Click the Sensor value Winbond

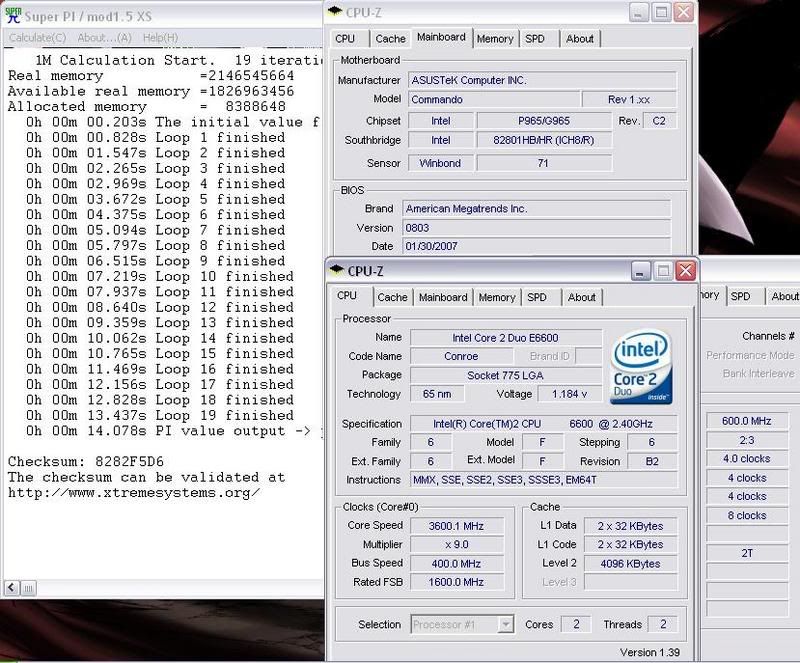point(440,163)
